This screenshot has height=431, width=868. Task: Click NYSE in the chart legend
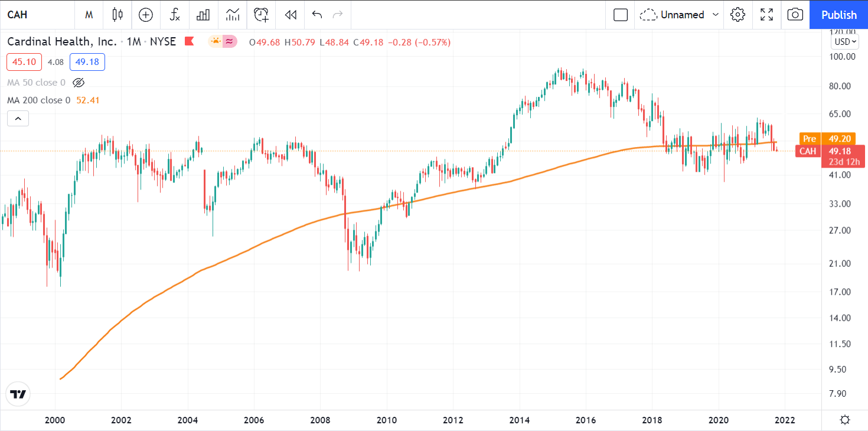[x=162, y=42]
